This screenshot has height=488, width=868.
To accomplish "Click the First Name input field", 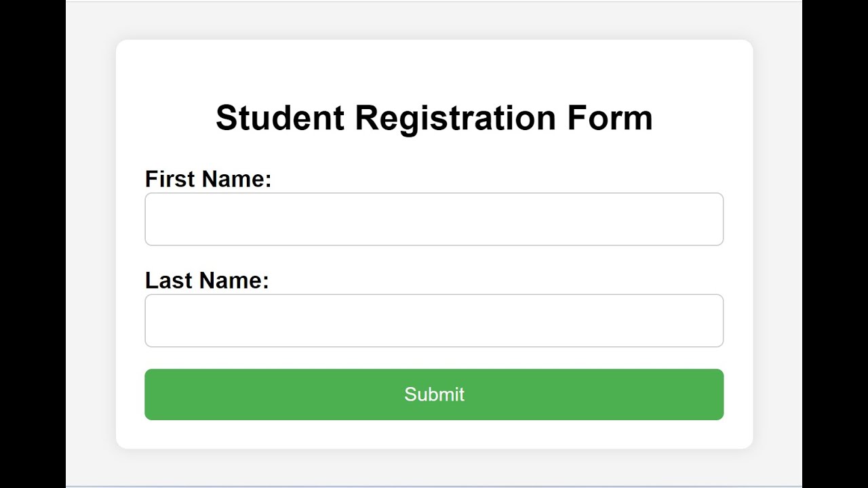I will pos(434,219).
